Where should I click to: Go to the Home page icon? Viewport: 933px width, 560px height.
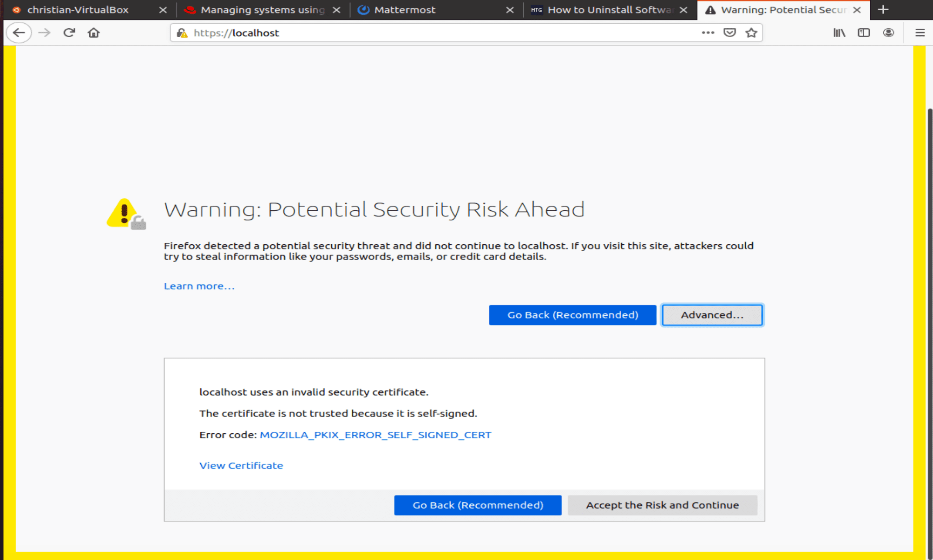point(94,33)
